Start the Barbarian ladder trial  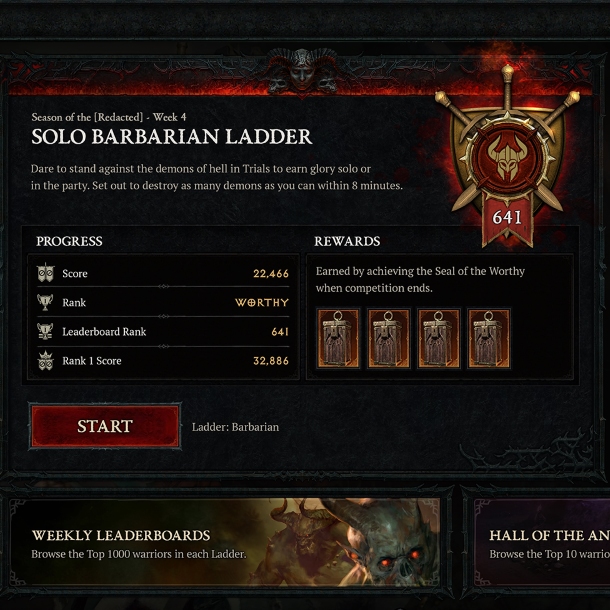[105, 426]
